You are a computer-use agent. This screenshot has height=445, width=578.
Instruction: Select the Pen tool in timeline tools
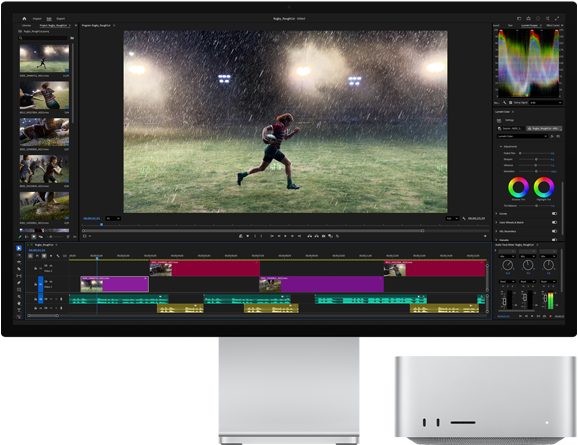19,283
